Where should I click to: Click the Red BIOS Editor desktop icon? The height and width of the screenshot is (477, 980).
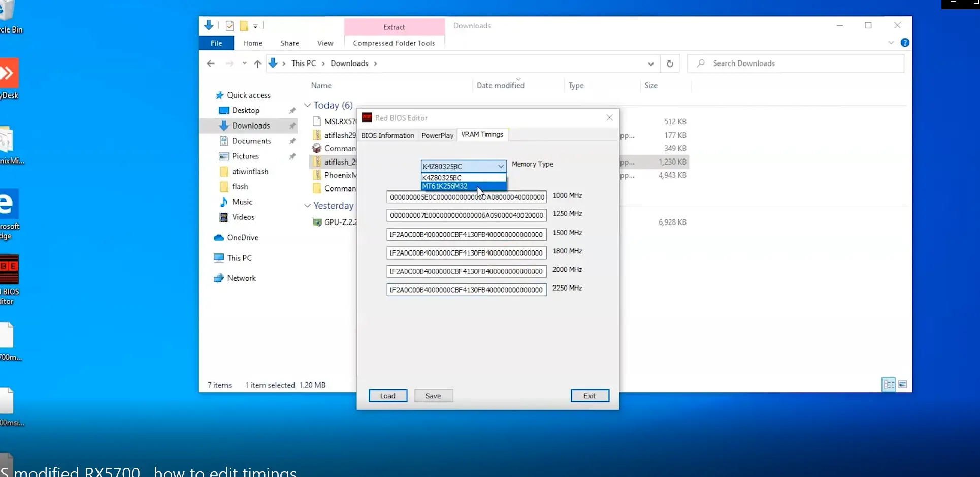pos(9,270)
